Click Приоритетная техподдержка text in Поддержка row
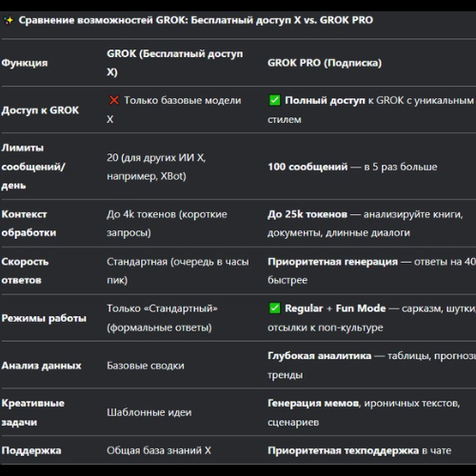Screen dimensions: 476x476 [x=343, y=450]
